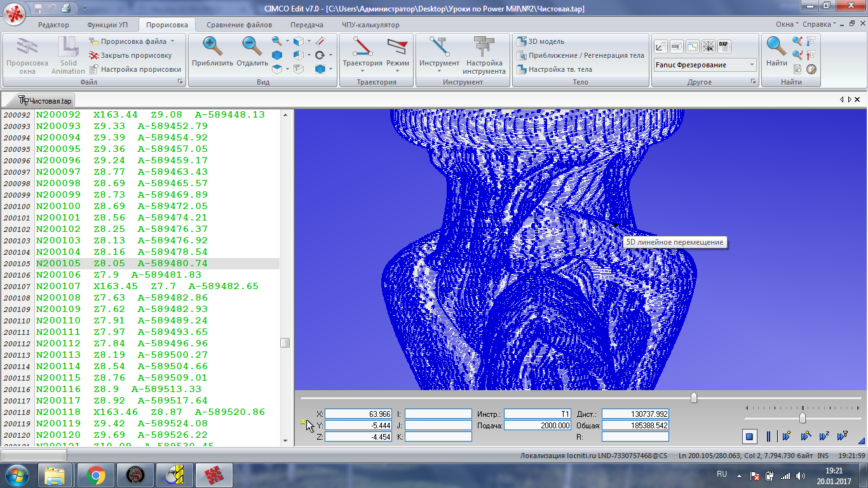Click Закрыть прорисовку to close backplot
This screenshot has width=868, height=488.
point(131,55)
